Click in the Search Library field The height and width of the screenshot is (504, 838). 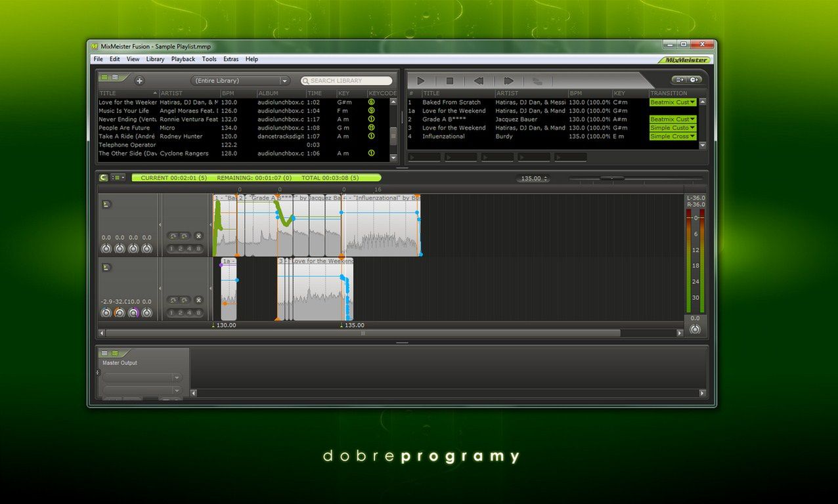347,81
